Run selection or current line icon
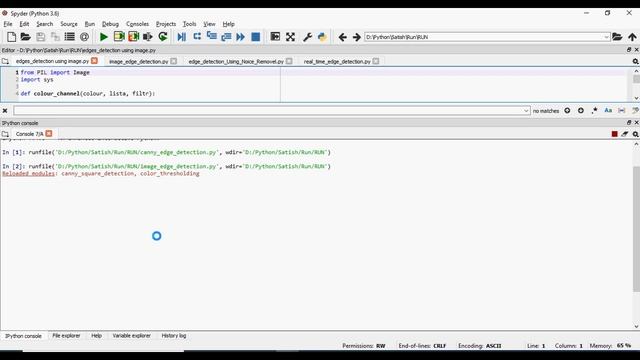640x360 pixels. 148,37
